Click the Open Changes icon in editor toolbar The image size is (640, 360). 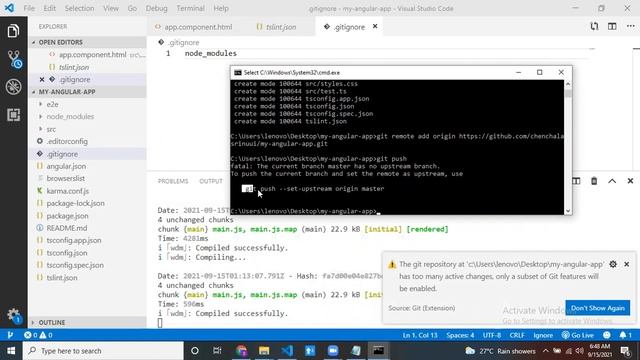point(594,27)
